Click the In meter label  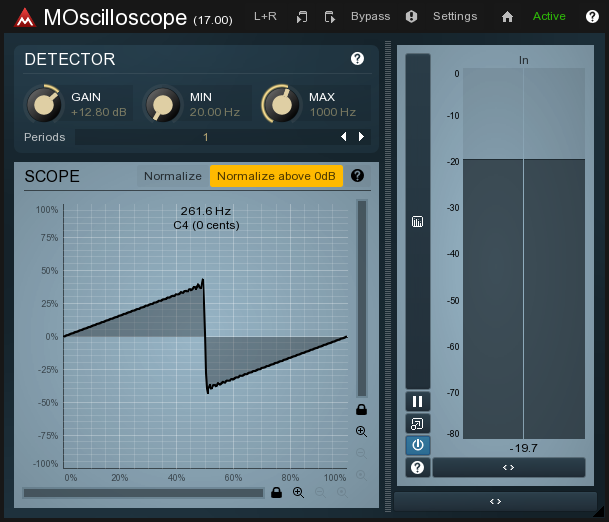tap(524, 60)
